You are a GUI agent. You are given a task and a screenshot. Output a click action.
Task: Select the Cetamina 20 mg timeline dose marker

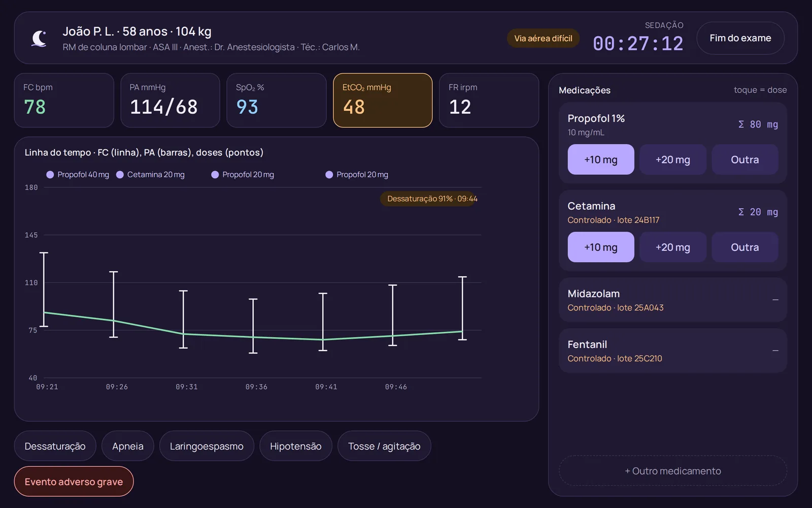click(151, 175)
